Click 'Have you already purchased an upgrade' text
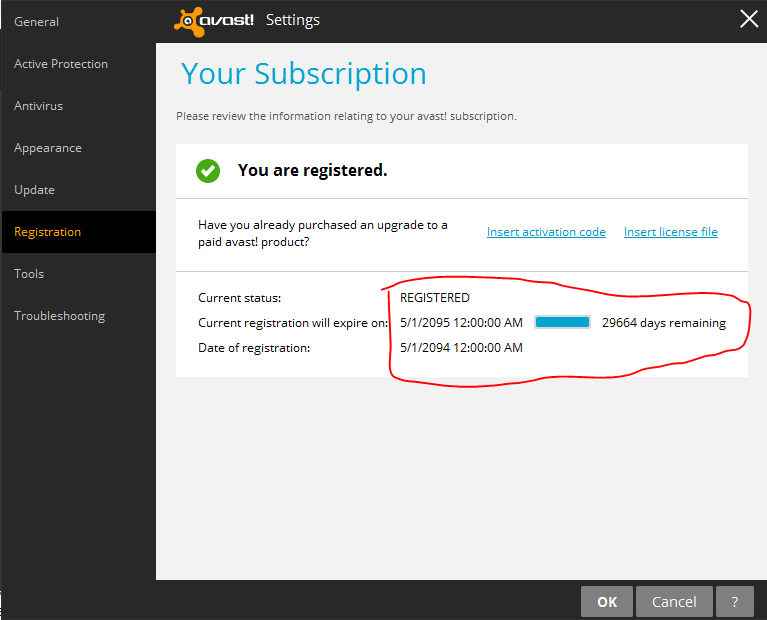Viewport: 767px width, 620px height. 323,233
